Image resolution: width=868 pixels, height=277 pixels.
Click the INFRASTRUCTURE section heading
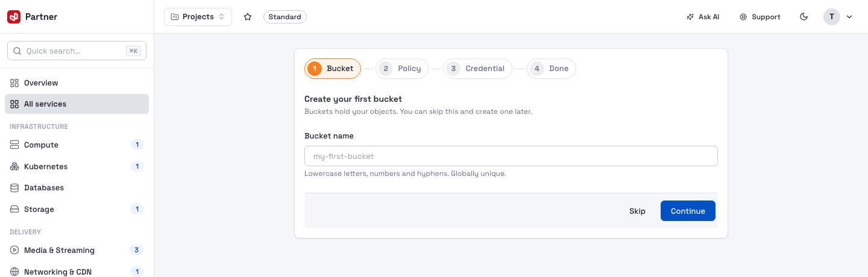[x=39, y=126]
